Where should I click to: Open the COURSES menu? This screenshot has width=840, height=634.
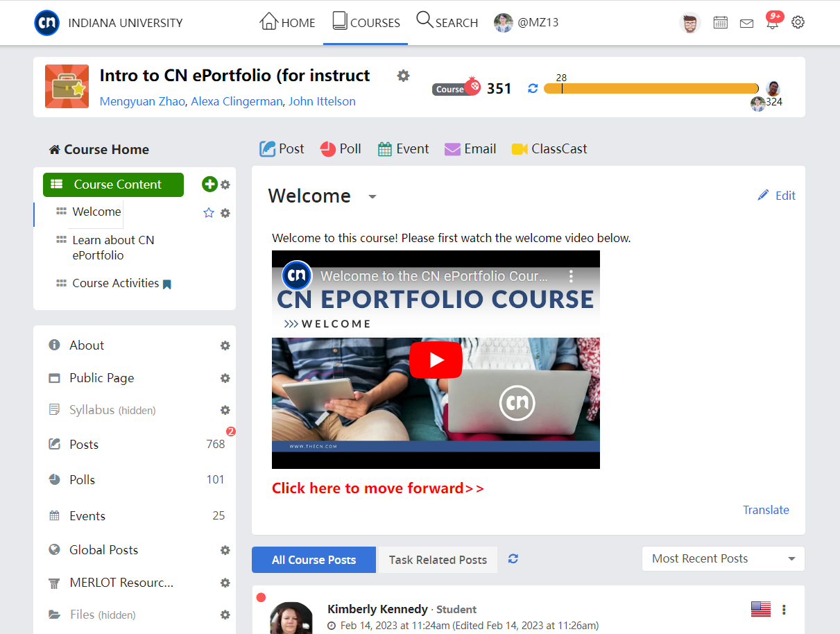pos(366,22)
